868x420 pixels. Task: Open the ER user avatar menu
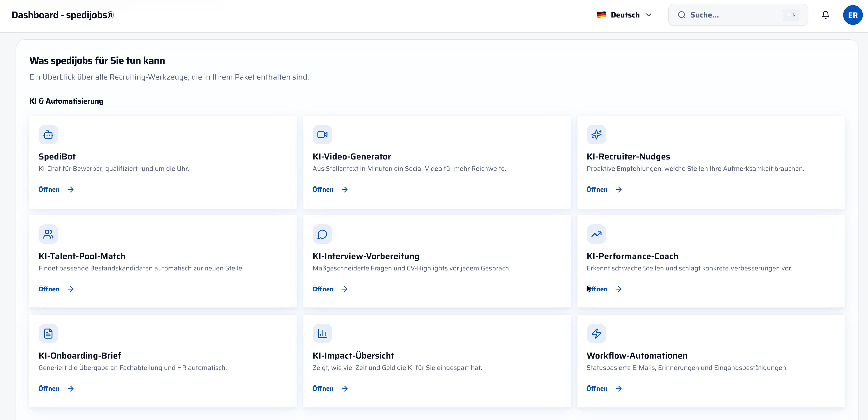tap(852, 15)
